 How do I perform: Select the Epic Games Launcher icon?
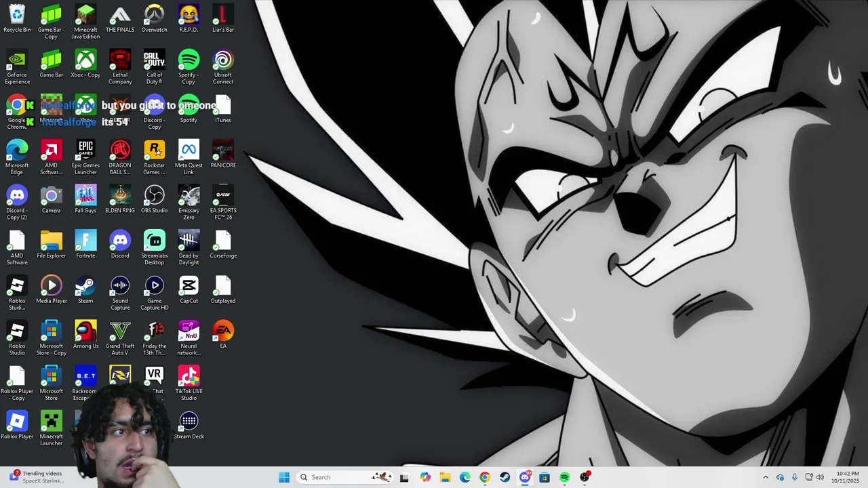pyautogui.click(x=85, y=158)
